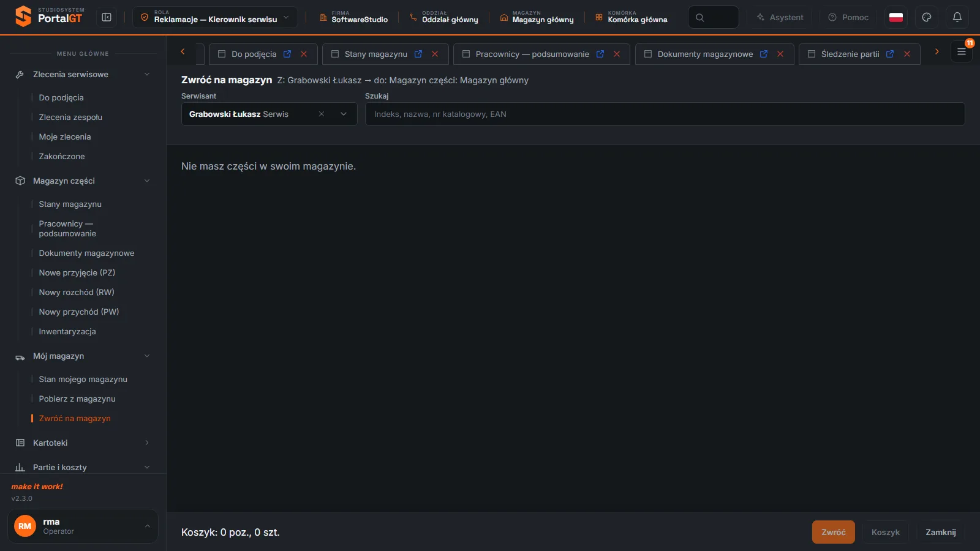The width and height of the screenshot is (980, 551).
Task: Open Do podjęcia tab in new window
Action: (x=287, y=54)
